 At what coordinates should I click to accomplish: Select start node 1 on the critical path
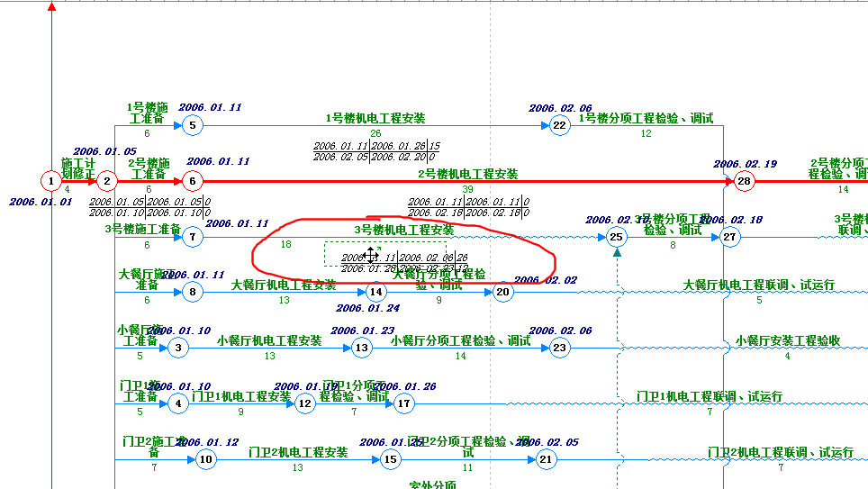click(x=51, y=181)
